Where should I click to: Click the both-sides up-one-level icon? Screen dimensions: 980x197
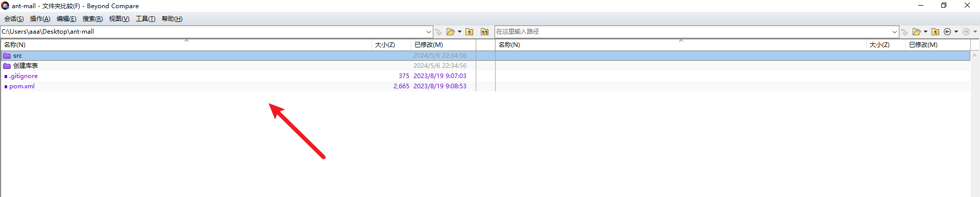484,32
